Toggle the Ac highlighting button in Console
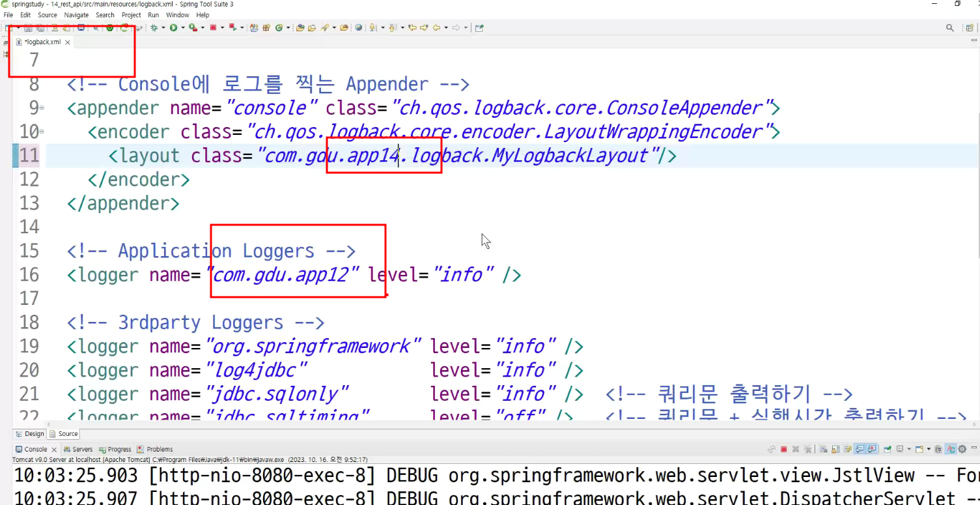Screen dimensions: 980x505 click(x=951, y=449)
